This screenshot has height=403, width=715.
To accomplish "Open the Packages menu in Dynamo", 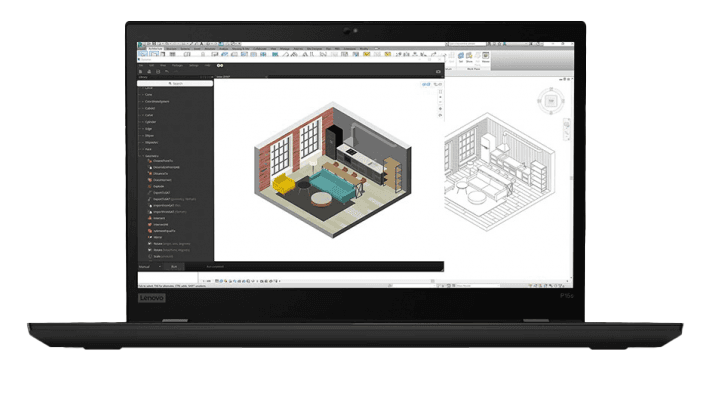I will pos(177,66).
